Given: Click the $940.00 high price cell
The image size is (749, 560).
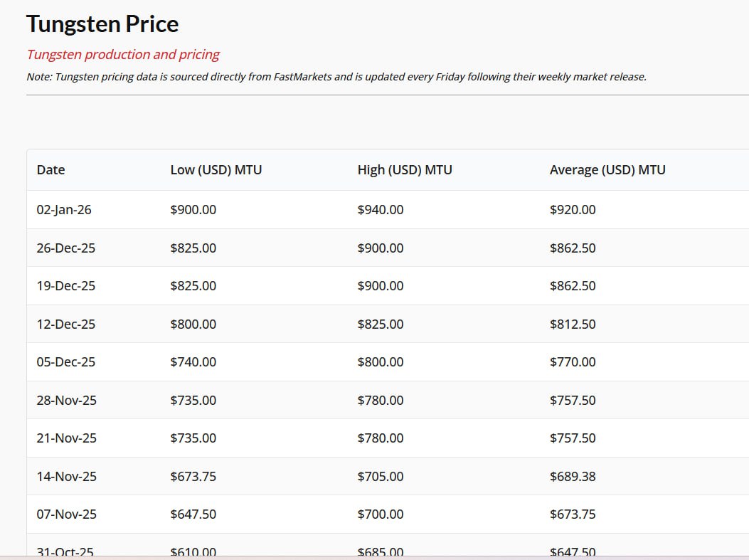Looking at the screenshot, I should 381,210.
